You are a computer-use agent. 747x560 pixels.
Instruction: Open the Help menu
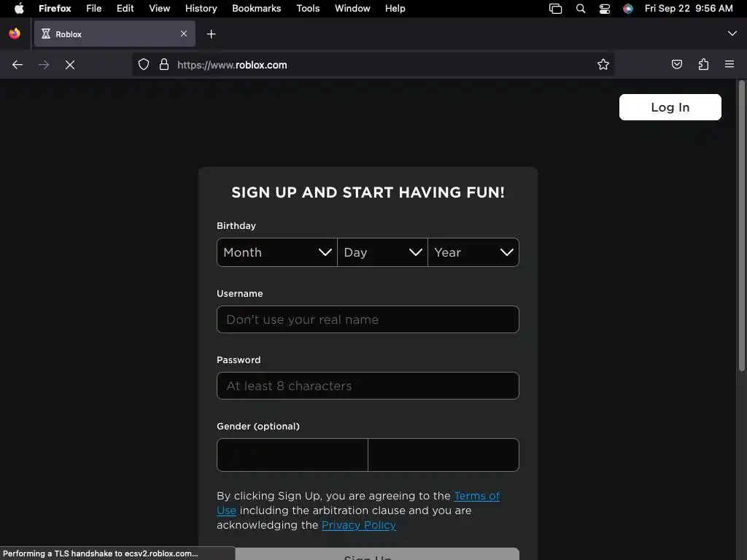[395, 8]
